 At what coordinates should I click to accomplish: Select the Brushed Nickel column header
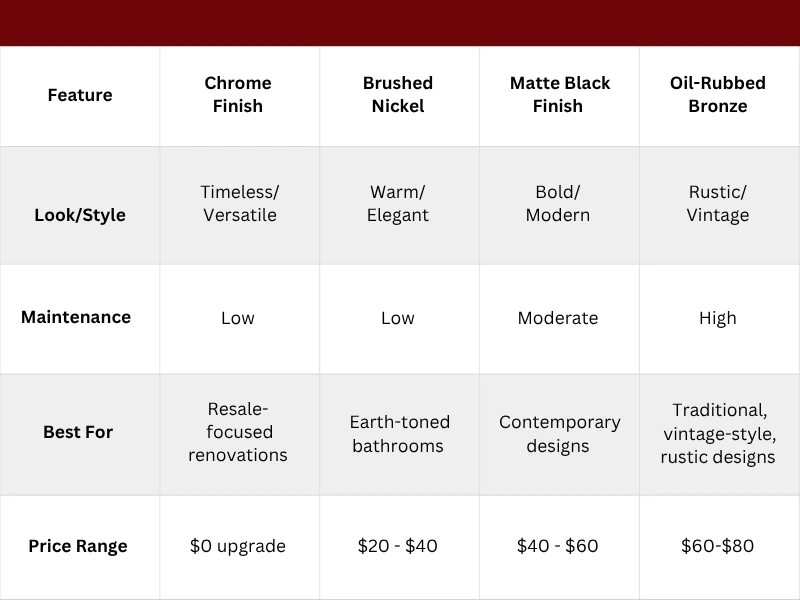398,95
